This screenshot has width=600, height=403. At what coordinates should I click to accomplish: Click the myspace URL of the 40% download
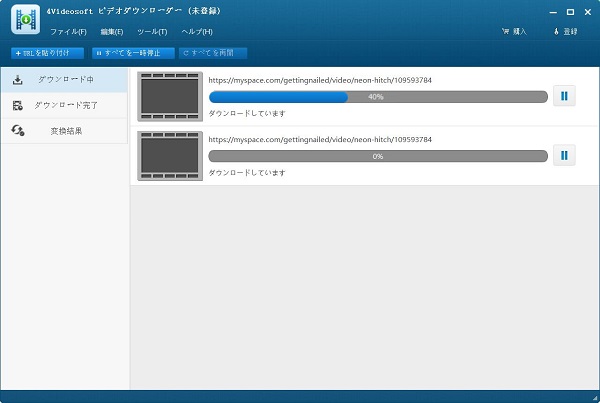[x=320, y=80]
